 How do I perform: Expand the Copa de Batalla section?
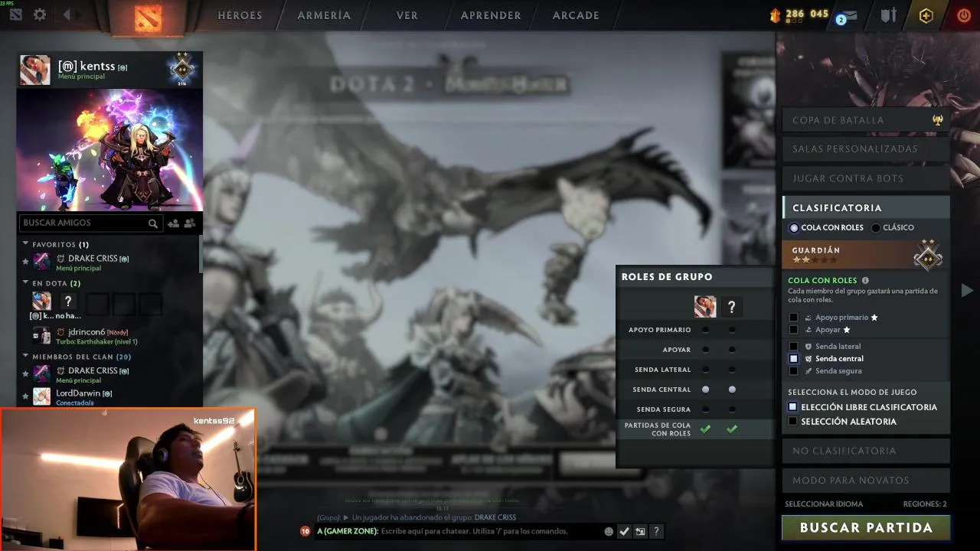pos(866,120)
